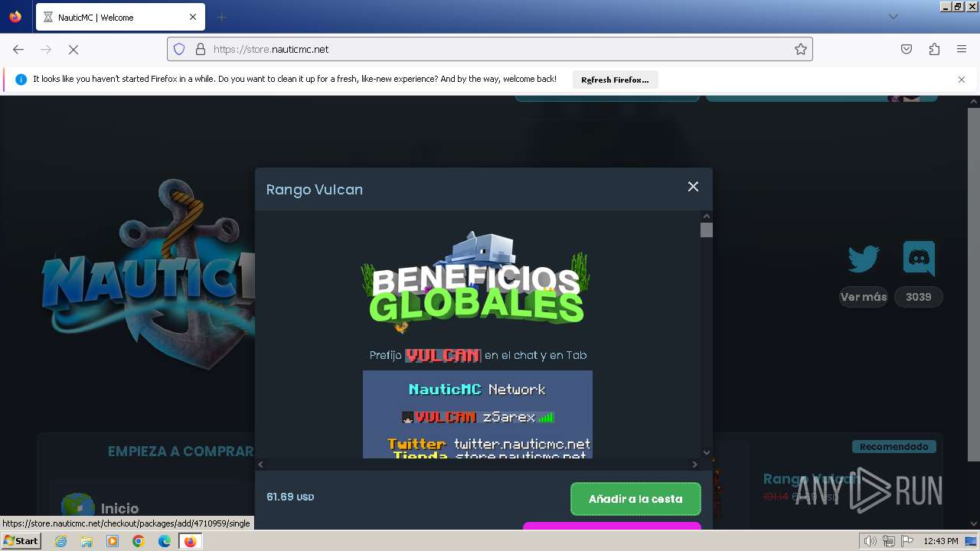This screenshot has width=980, height=551.
Task: Click the 61.69 USD price text
Action: tap(290, 497)
